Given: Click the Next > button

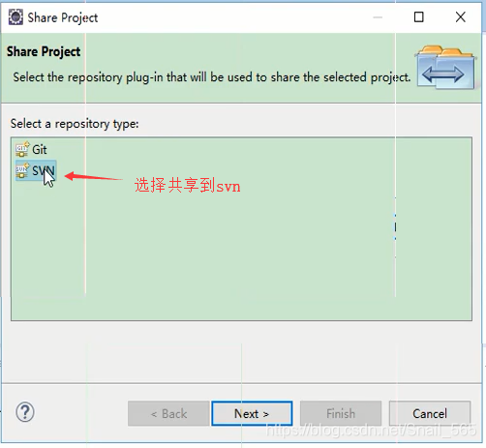Looking at the screenshot, I should [x=252, y=413].
